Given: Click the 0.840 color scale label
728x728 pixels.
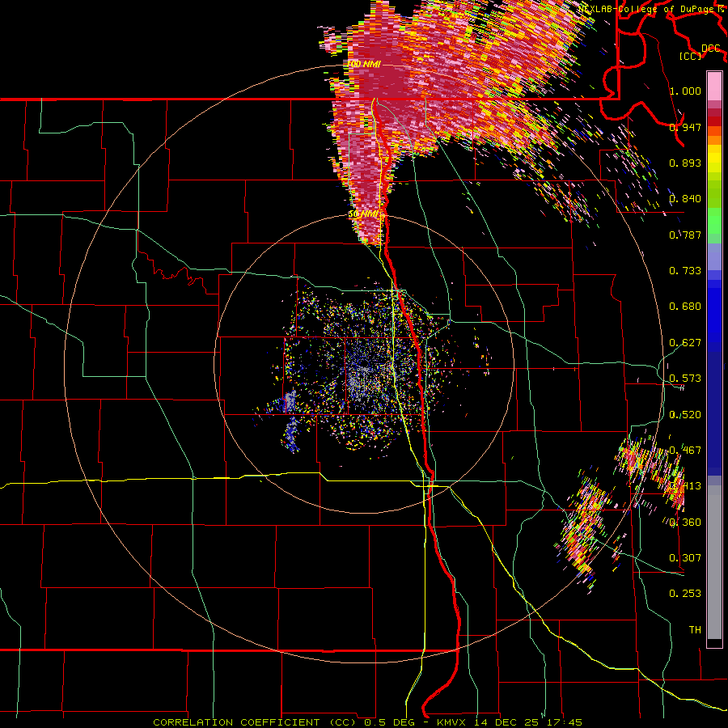Looking at the screenshot, I should pos(685,199).
